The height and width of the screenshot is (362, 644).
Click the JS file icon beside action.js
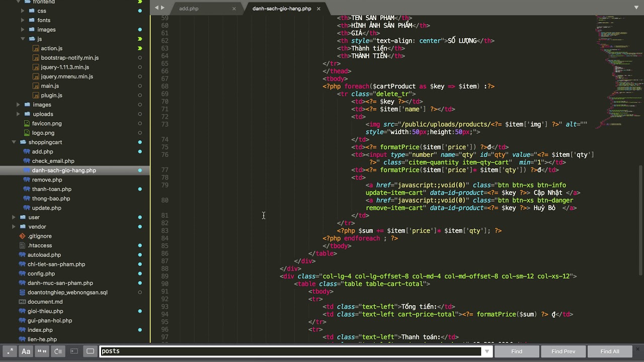(x=36, y=48)
